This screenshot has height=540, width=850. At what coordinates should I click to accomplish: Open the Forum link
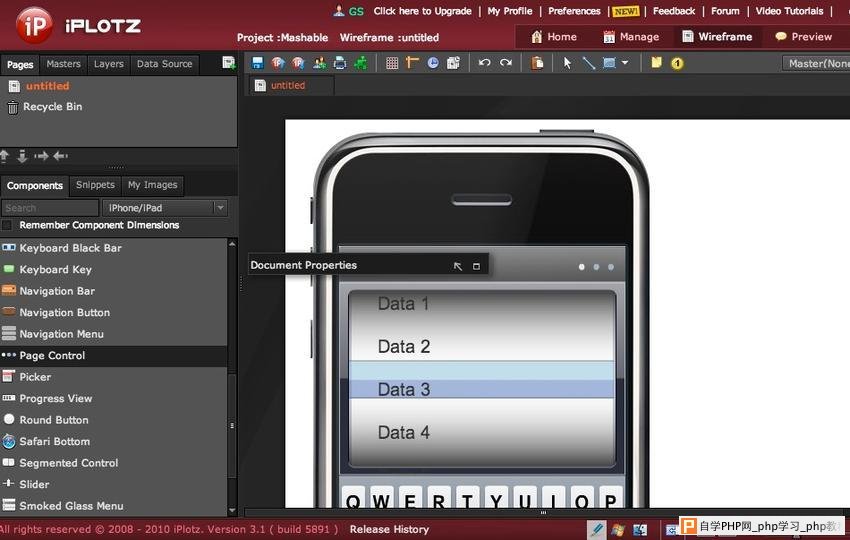[725, 11]
